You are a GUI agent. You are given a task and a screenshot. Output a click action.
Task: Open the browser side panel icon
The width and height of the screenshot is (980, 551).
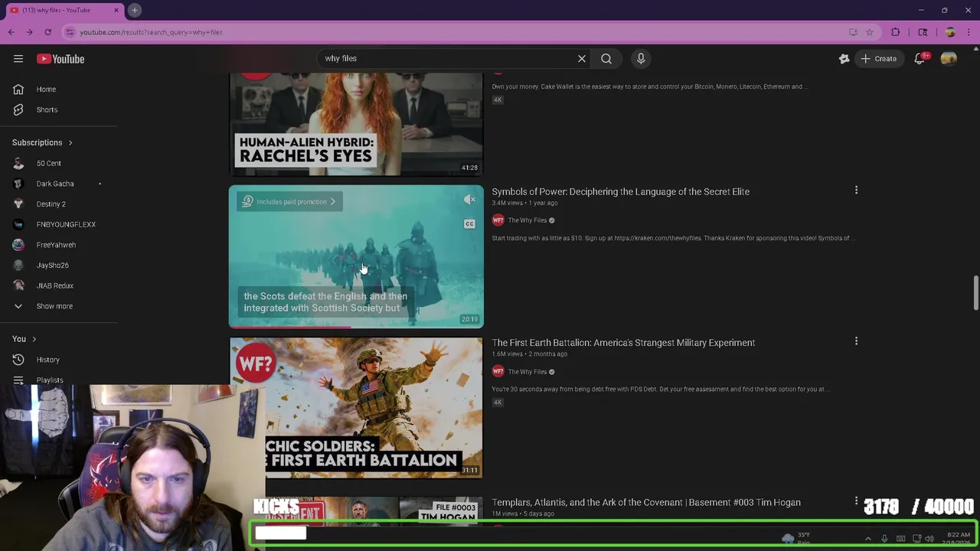click(x=923, y=32)
